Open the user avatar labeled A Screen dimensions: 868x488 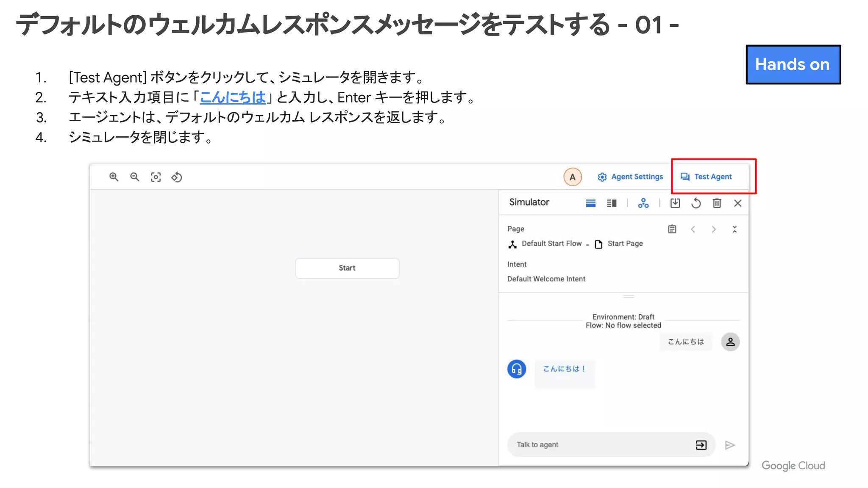(572, 177)
